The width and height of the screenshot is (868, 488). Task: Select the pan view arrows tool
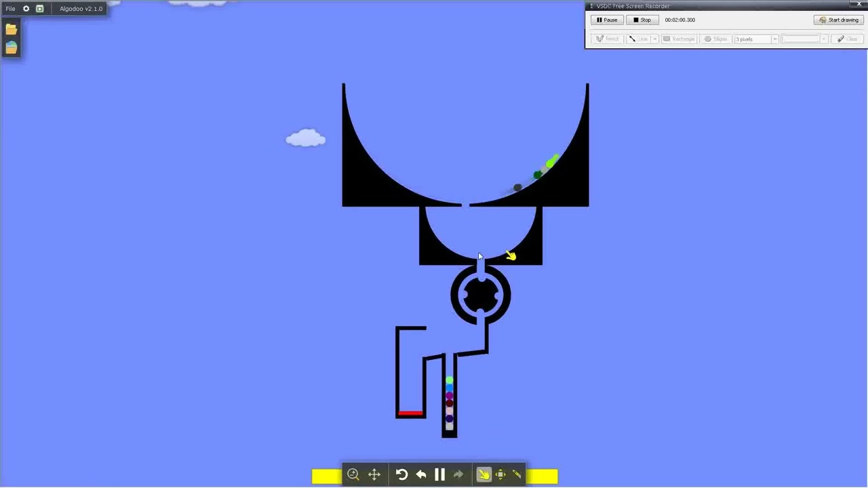click(374, 474)
